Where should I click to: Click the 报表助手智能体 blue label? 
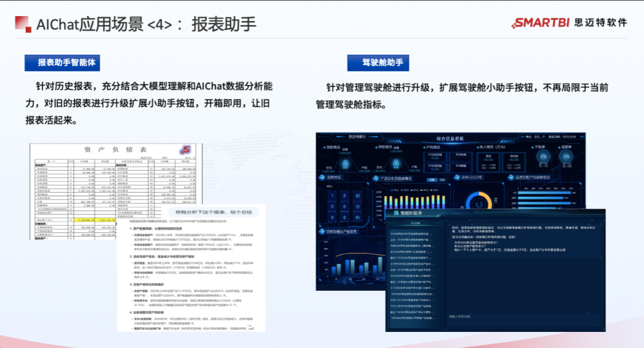pyautogui.click(x=62, y=63)
